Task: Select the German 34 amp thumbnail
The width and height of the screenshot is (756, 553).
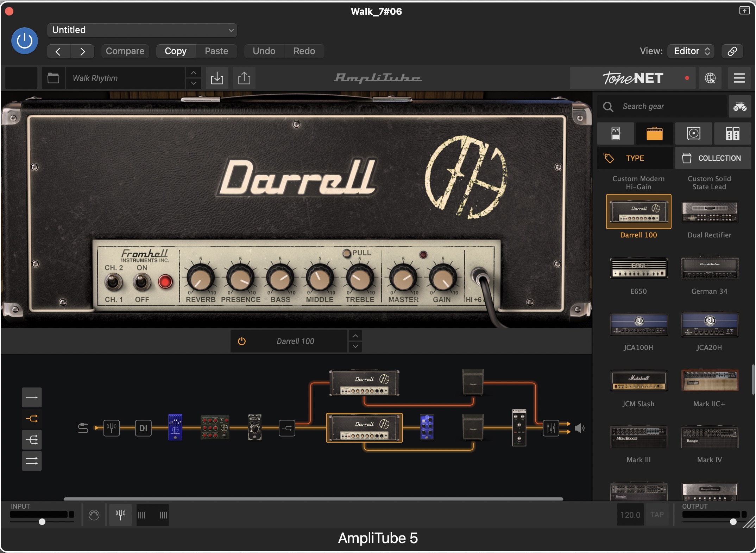Action: pos(709,268)
